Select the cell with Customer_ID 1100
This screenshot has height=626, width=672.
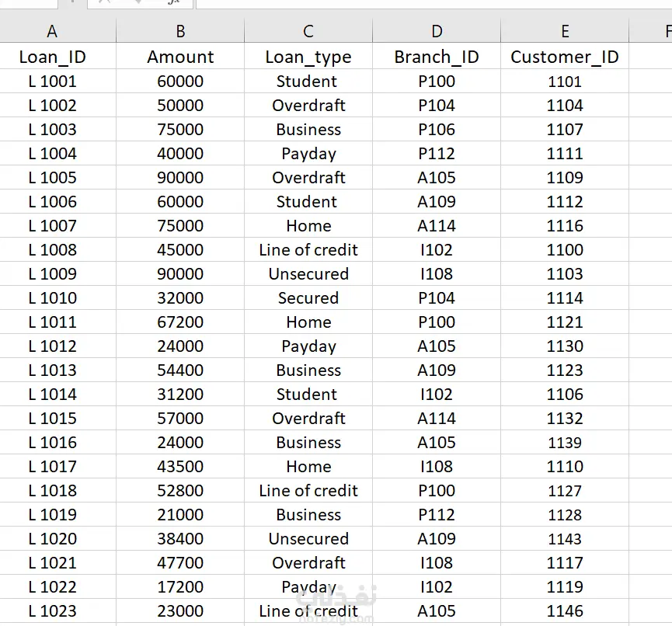click(x=565, y=249)
